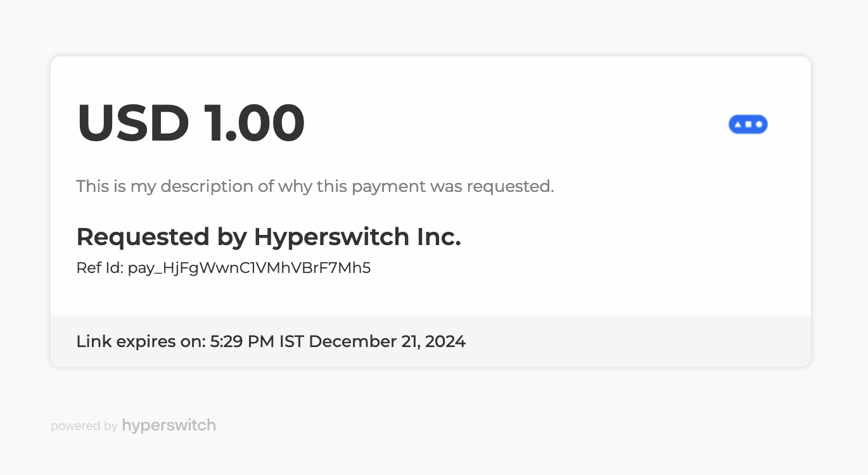Viewport: 868px width, 475px height.
Task: Click the 1.00 payment amount value
Action: pos(254,123)
